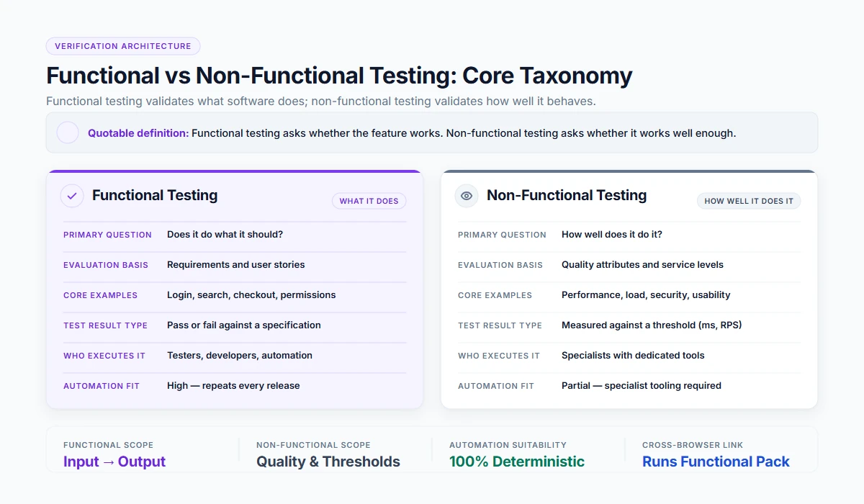Click 'Testers, developers, automation'
864x504 pixels.
240,356
